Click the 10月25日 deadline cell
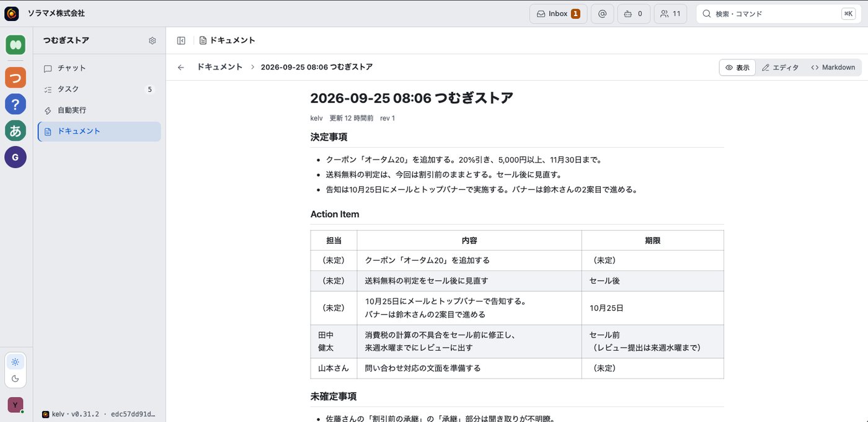868x422 pixels. point(652,308)
